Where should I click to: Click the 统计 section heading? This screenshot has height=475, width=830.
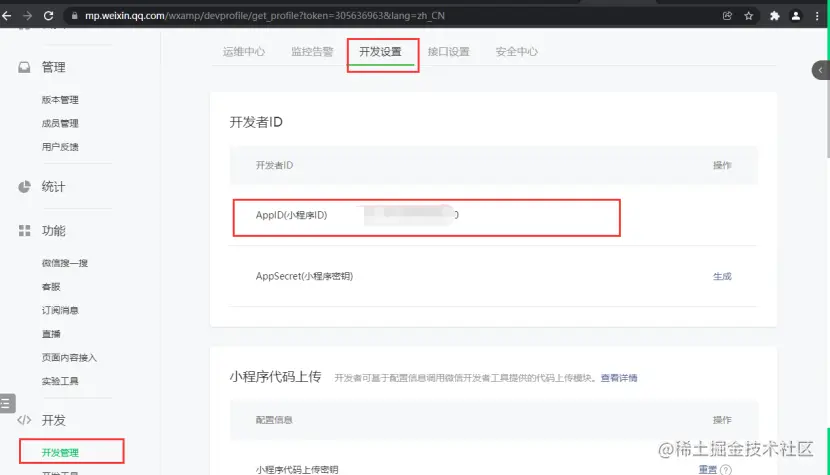point(53,186)
